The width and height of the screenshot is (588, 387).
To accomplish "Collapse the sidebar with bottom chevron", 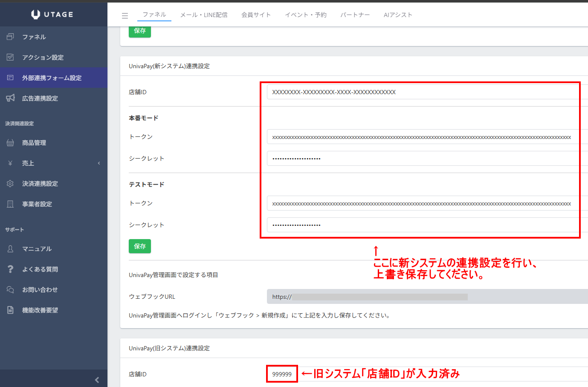I will pos(97,380).
